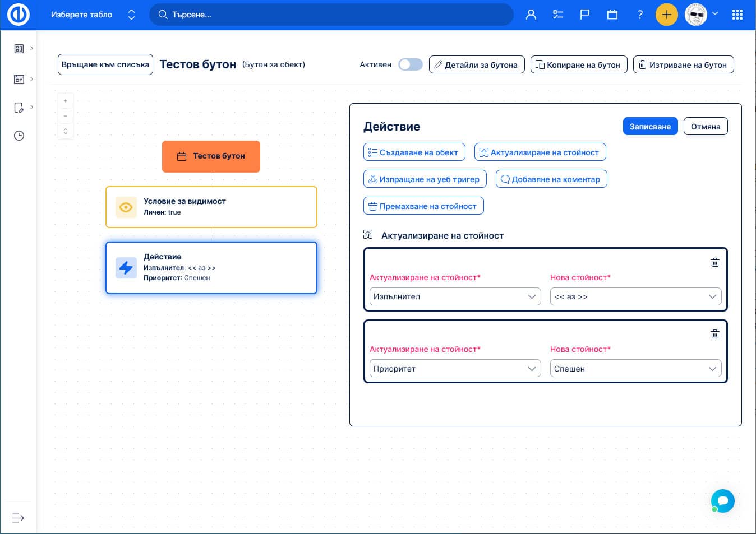The image size is (756, 534).
Task: Open the Изпълнител field dropdown
Action: 455,296
